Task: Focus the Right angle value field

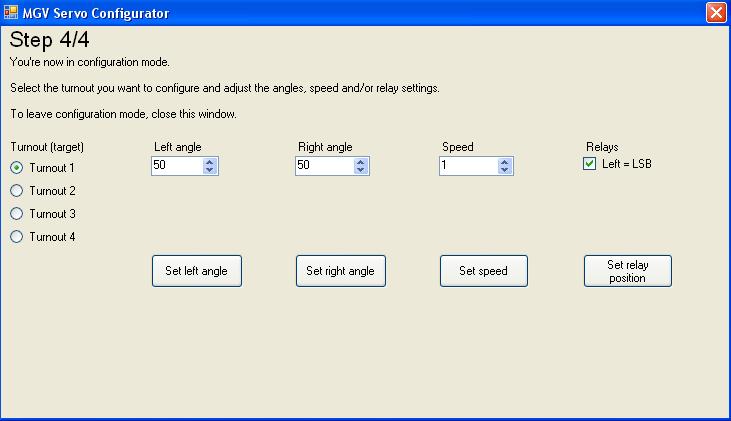Action: (x=320, y=166)
